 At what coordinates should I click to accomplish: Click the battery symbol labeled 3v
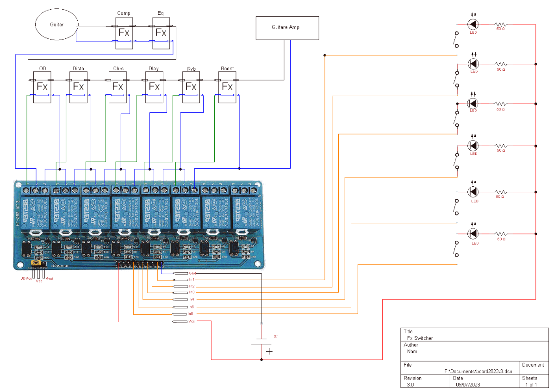(x=261, y=341)
